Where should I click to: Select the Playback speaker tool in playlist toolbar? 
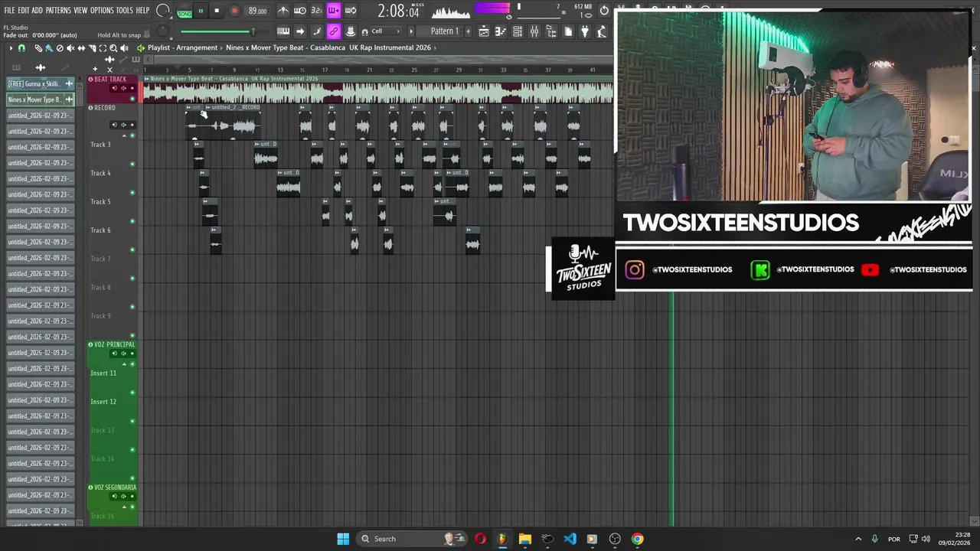pos(124,47)
